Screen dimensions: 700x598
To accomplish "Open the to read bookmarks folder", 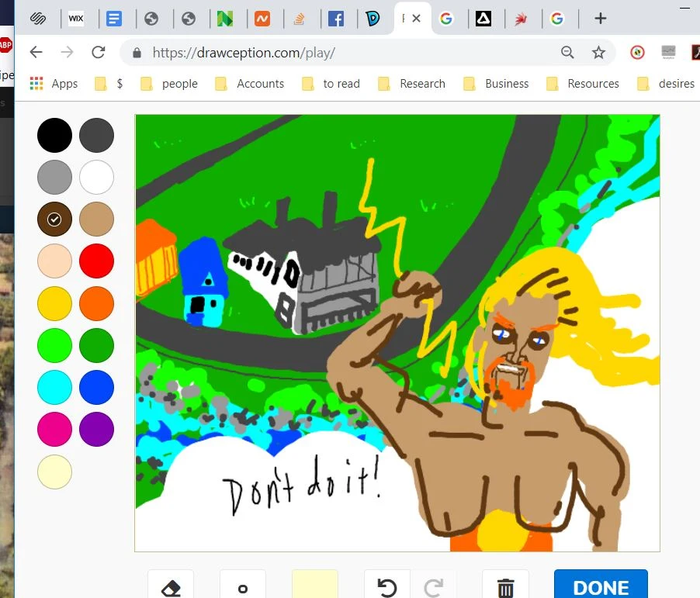I will tap(331, 84).
